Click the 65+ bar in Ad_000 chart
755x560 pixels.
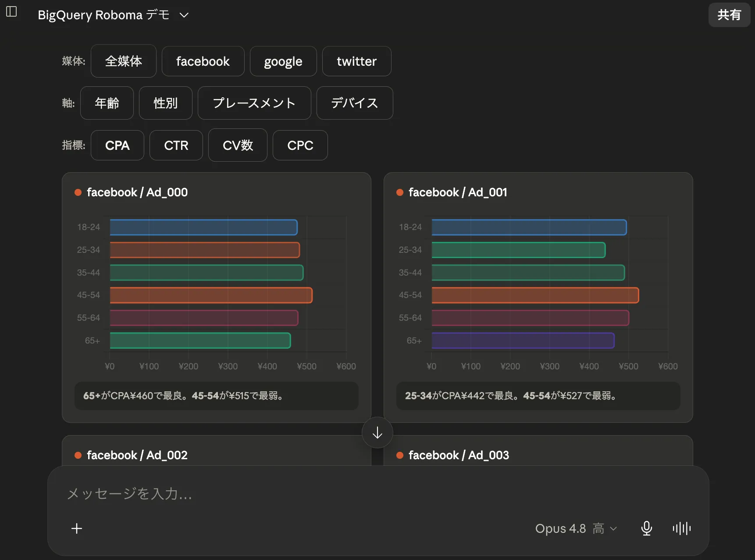(200, 340)
